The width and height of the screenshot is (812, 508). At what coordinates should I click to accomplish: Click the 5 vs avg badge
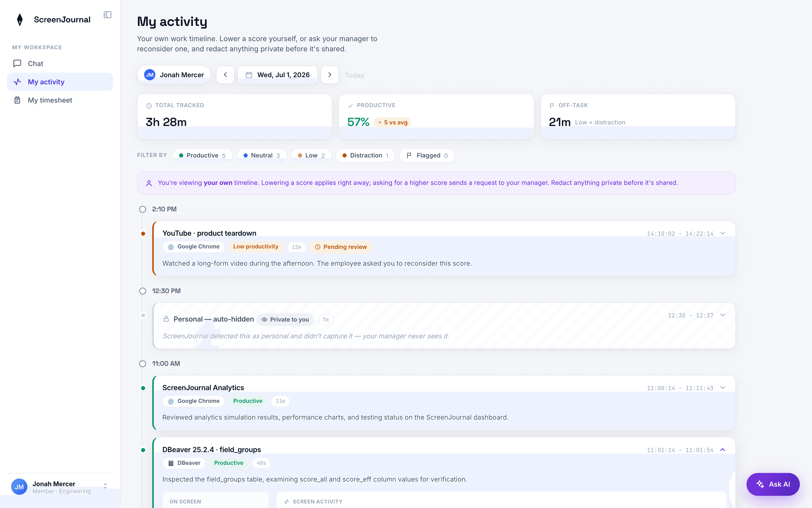tap(392, 122)
